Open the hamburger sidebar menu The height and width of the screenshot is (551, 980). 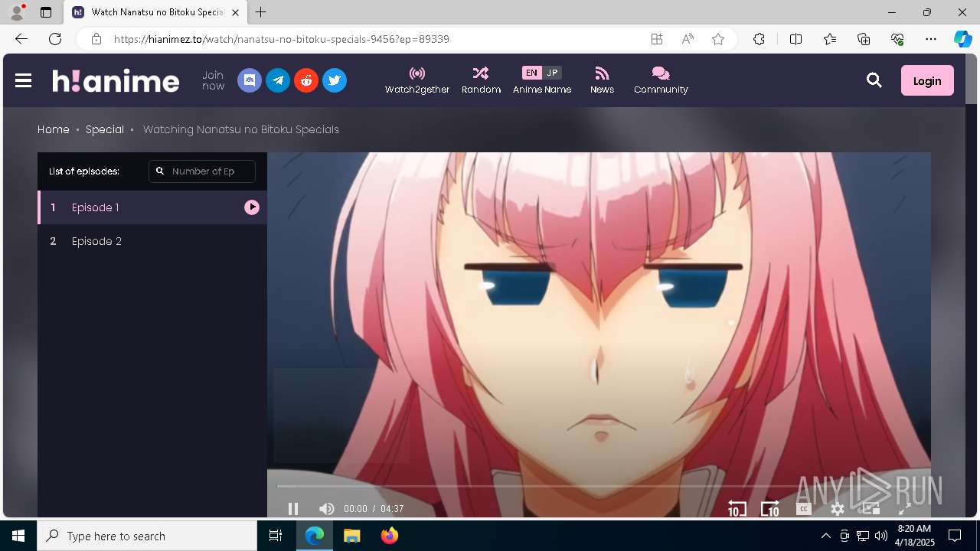[23, 80]
